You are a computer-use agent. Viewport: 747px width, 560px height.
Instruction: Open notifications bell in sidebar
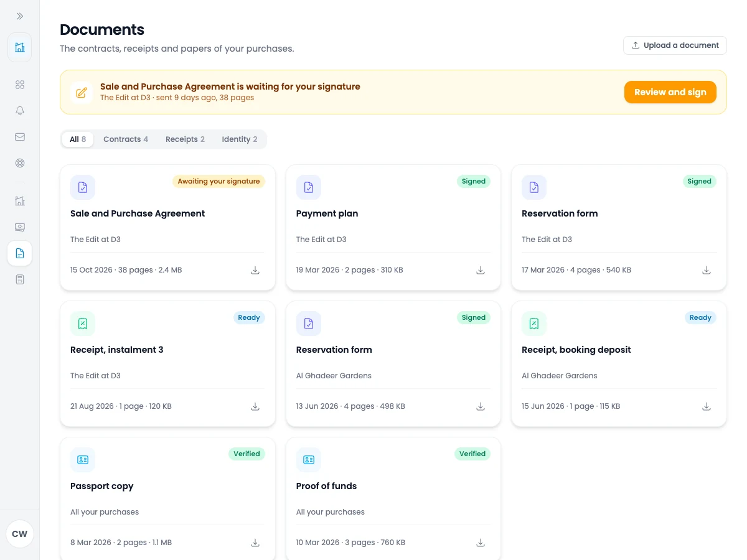point(20,111)
